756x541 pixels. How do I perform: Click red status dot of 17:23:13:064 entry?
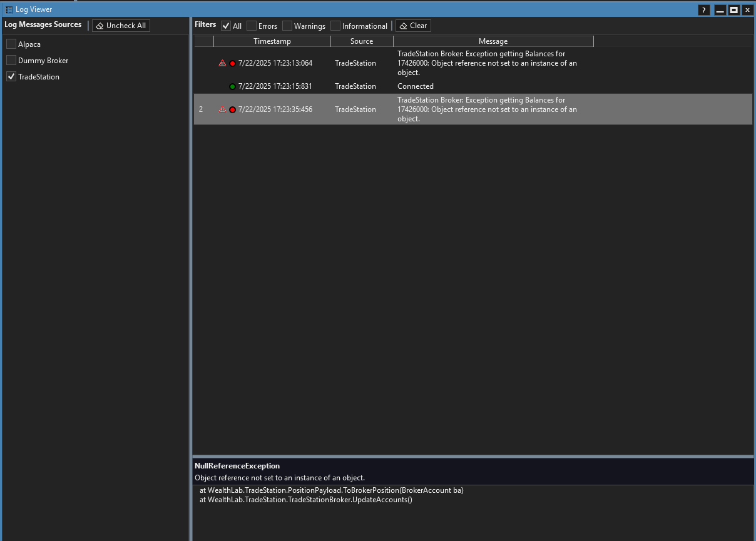click(233, 63)
